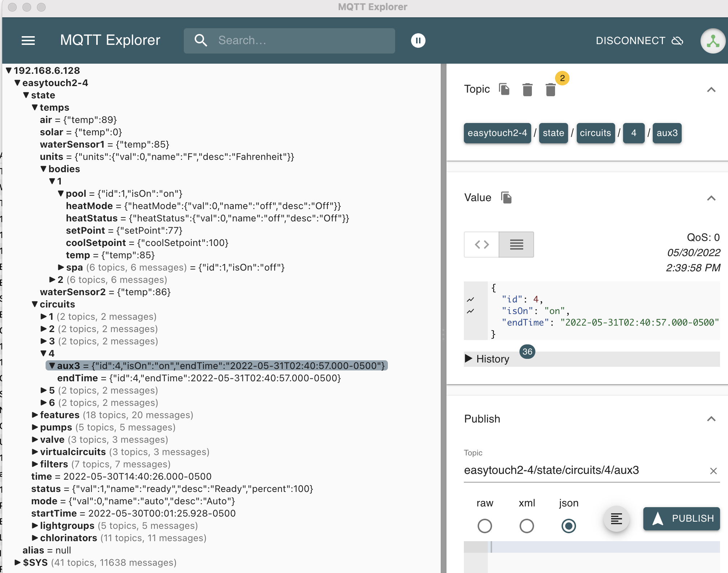Screen dimensions: 728x573
Task: Select the state topic breadcrumb
Action: [553, 133]
